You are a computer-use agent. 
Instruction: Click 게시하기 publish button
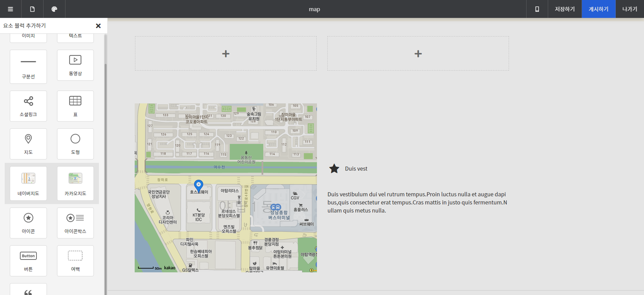coord(598,9)
